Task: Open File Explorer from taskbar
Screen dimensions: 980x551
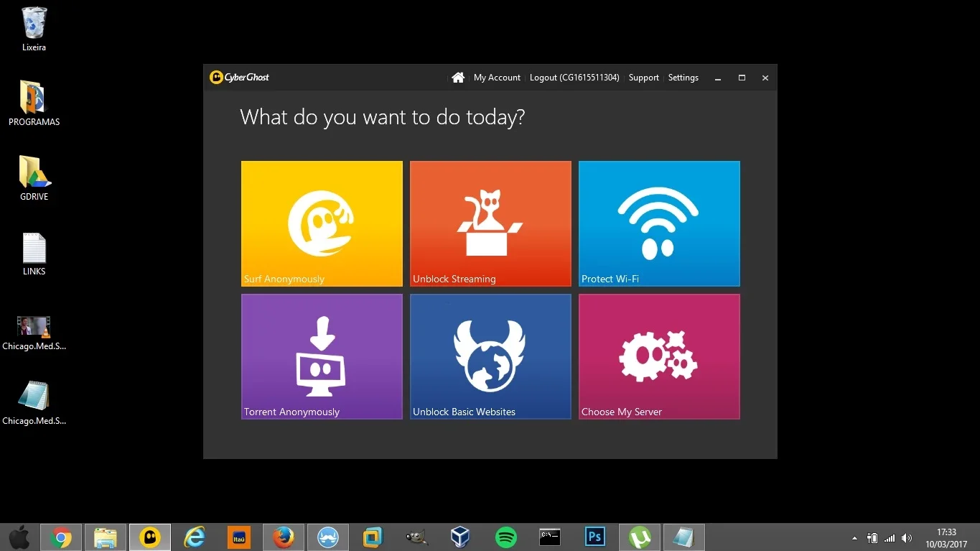Action: 106,537
